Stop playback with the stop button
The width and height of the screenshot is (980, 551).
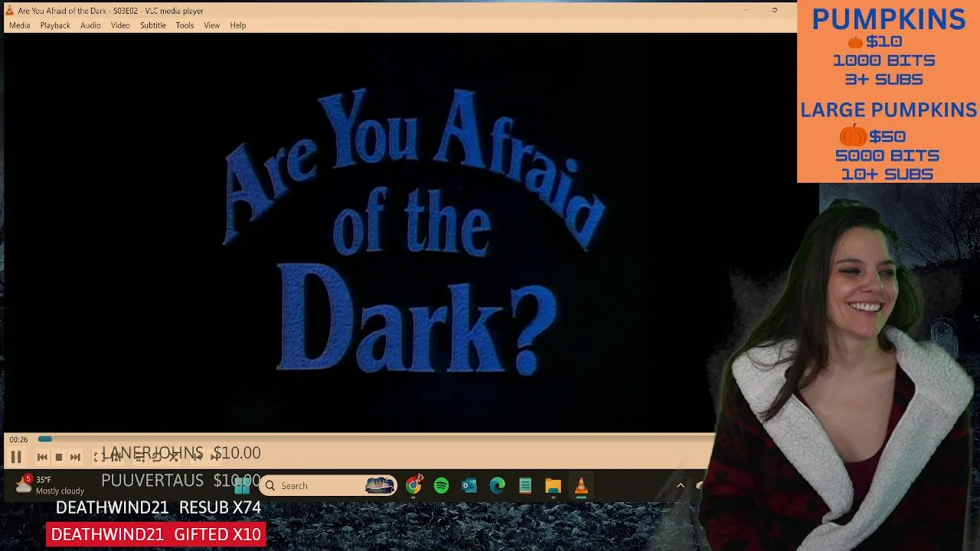[59, 457]
